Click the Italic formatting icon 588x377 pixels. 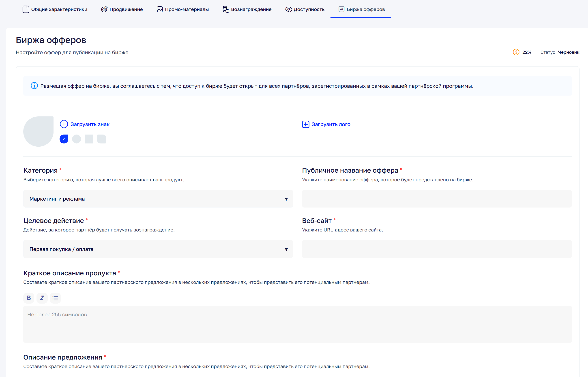pyautogui.click(x=42, y=298)
